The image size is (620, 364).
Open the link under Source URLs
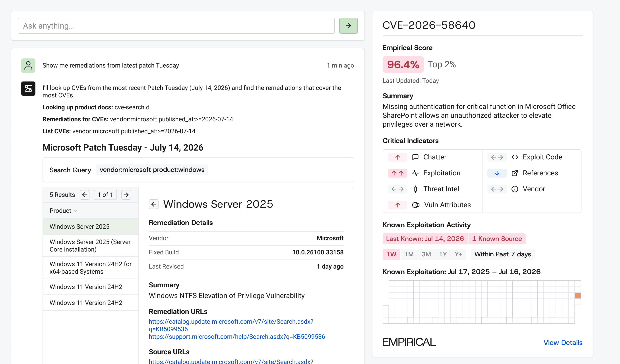231,361
